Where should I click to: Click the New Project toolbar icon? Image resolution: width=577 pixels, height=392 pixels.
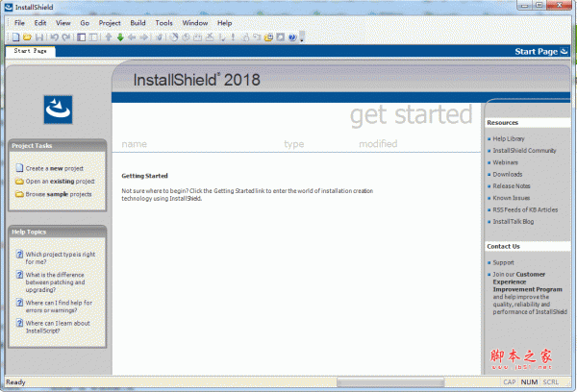coord(15,37)
